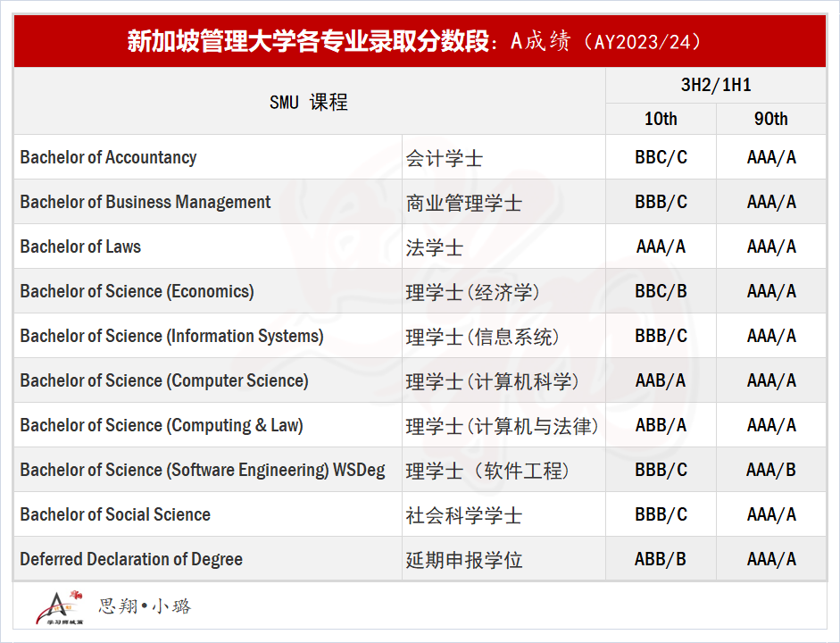Click 'Bachelor of Social Science' course name

point(115,514)
